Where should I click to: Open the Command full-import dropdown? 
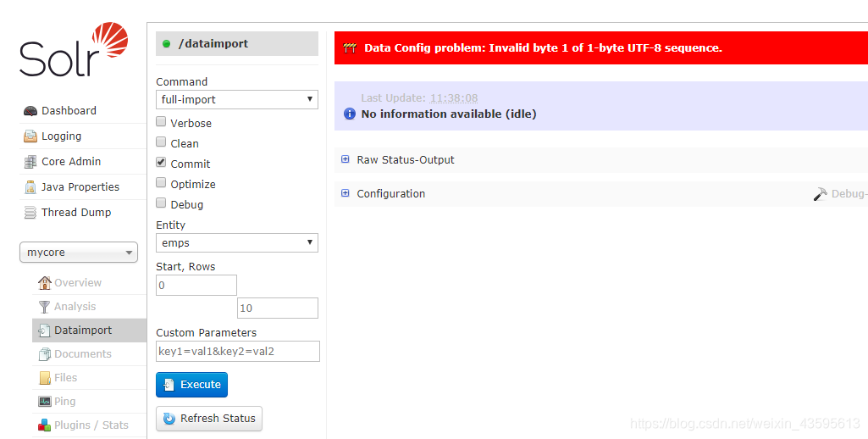pos(237,100)
